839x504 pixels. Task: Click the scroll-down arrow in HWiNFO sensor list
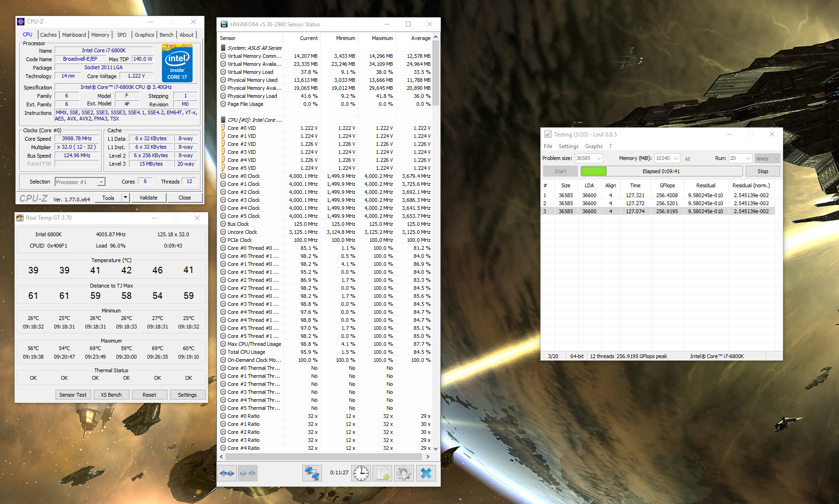[x=436, y=449]
